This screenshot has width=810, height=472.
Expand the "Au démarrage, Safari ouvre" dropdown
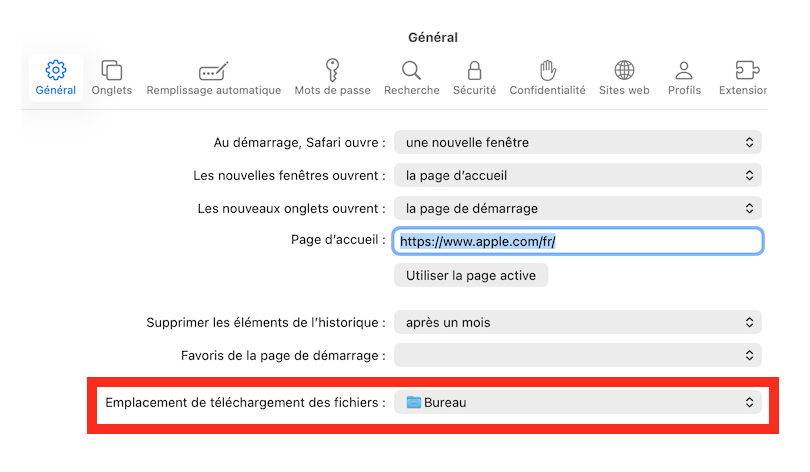(578, 142)
